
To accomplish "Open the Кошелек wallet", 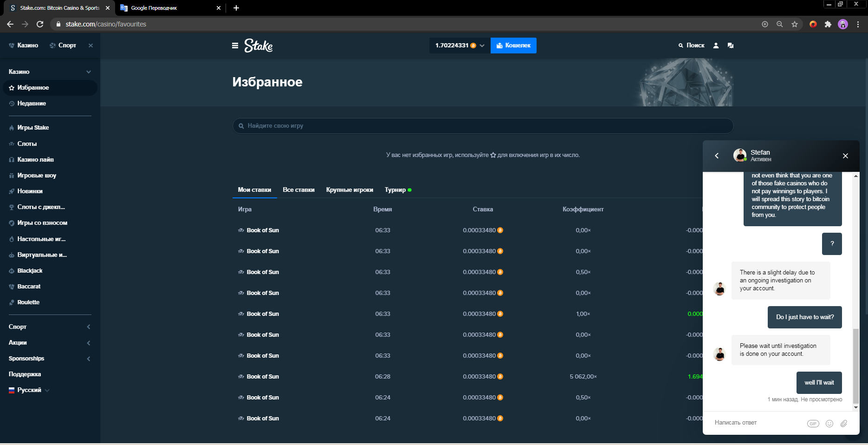I will click(x=513, y=46).
